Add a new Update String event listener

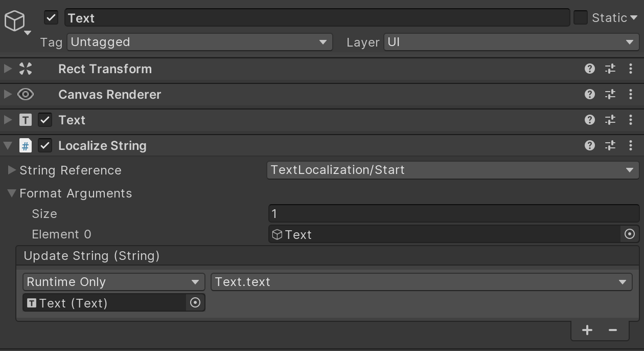coord(587,330)
